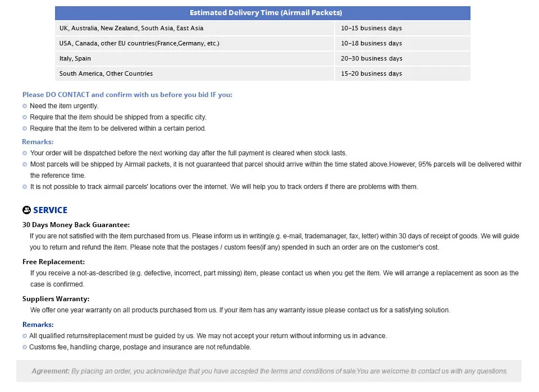Select the '10-18 business days' cell

click(403, 43)
